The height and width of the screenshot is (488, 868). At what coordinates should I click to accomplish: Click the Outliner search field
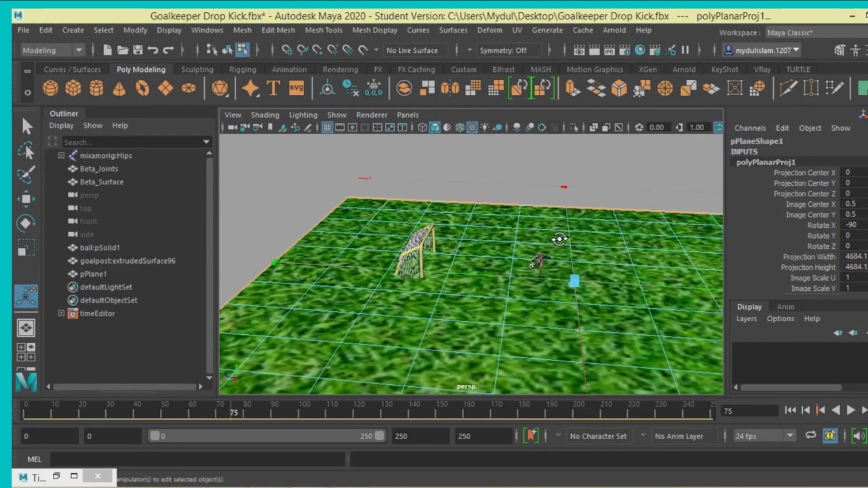point(136,142)
